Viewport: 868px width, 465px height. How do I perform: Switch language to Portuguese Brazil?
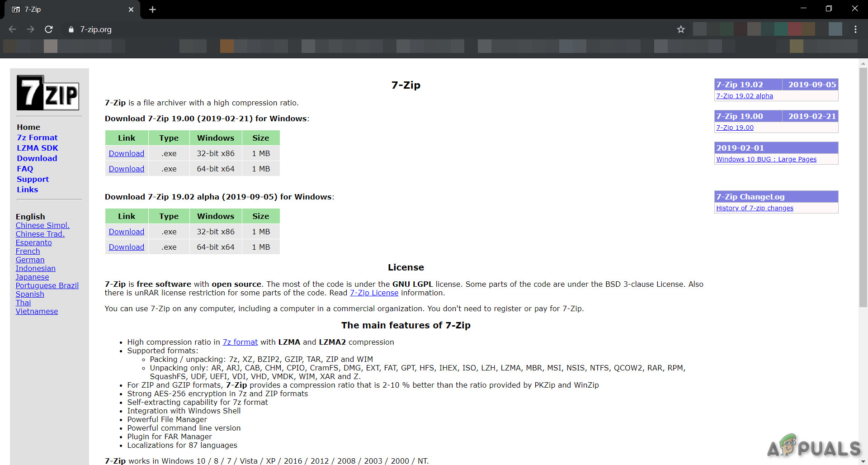tap(47, 285)
